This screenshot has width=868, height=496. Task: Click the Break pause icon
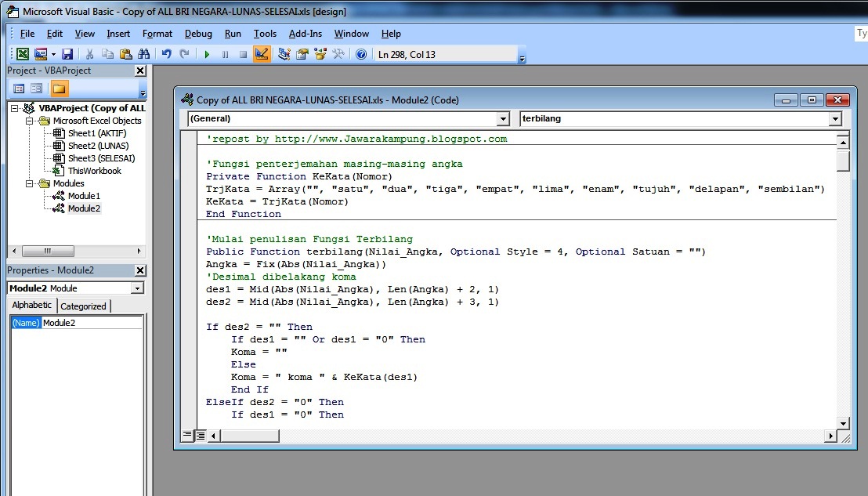(x=225, y=54)
